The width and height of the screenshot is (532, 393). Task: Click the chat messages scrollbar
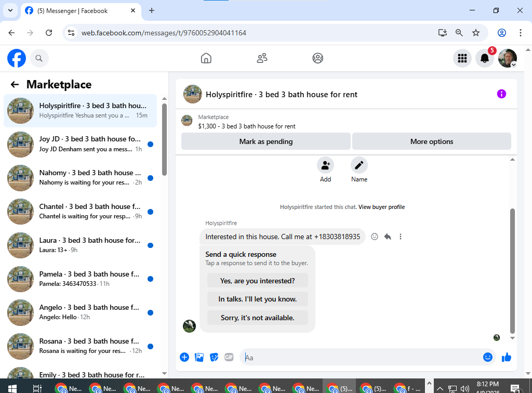click(x=512, y=271)
